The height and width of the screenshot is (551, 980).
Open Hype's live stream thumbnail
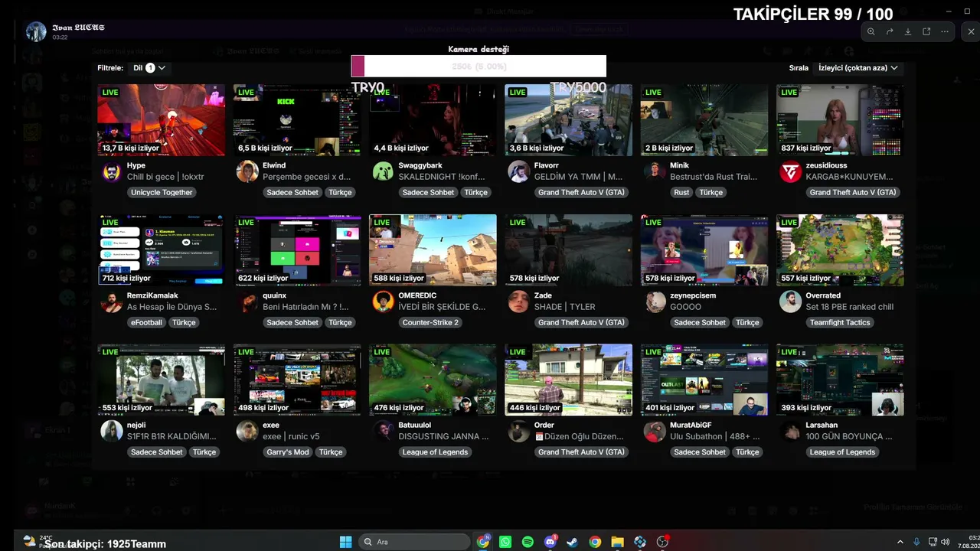(x=162, y=120)
